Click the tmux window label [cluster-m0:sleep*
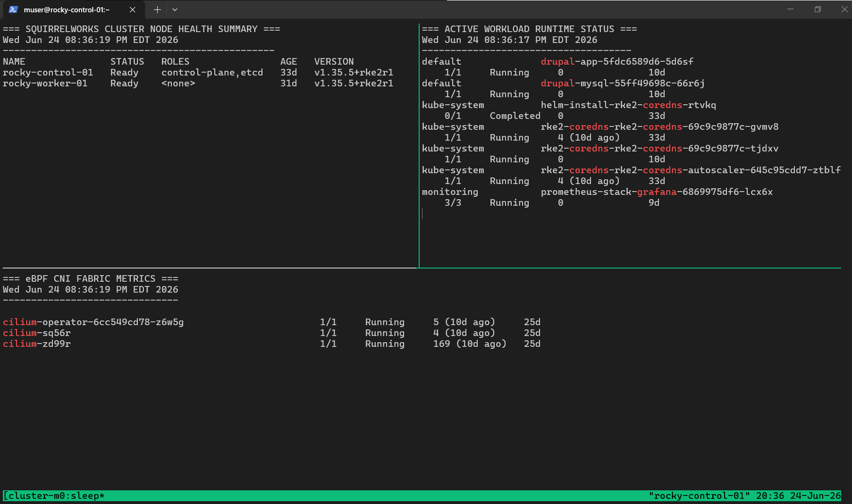 (x=54, y=496)
